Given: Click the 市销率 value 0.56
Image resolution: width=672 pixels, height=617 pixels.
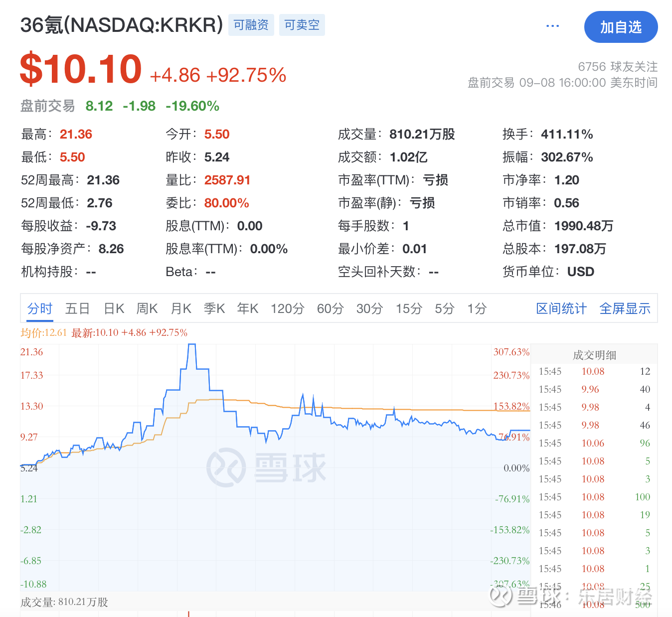Looking at the screenshot, I should pos(567,203).
